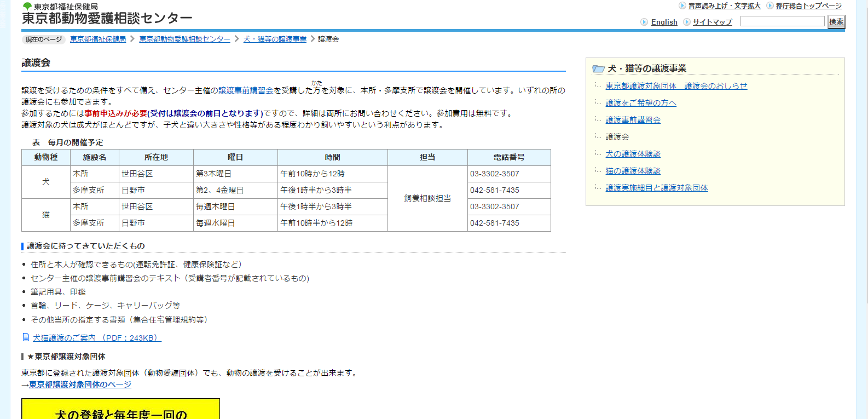Click the 首輪、リード、ケージ list item
This screenshot has width=868, height=419.
click(x=105, y=306)
